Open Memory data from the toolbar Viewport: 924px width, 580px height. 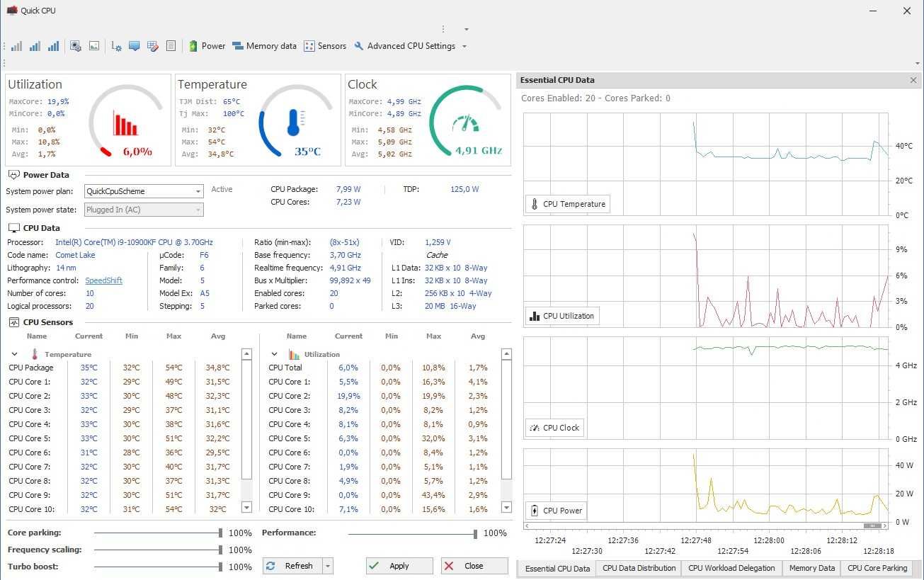(264, 46)
